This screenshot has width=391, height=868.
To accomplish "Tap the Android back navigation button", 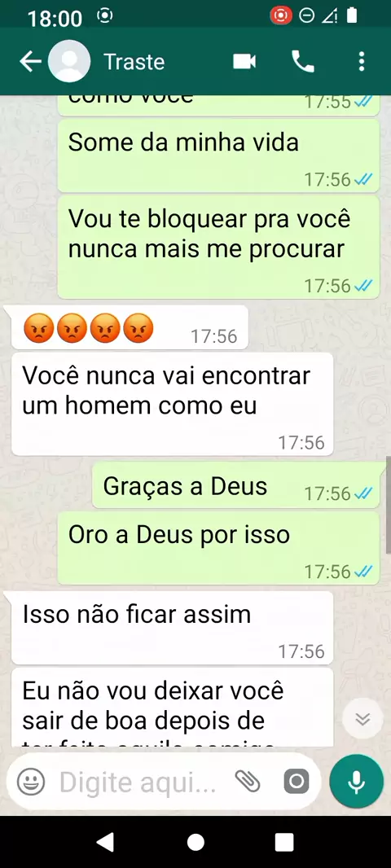I will click(x=105, y=842).
